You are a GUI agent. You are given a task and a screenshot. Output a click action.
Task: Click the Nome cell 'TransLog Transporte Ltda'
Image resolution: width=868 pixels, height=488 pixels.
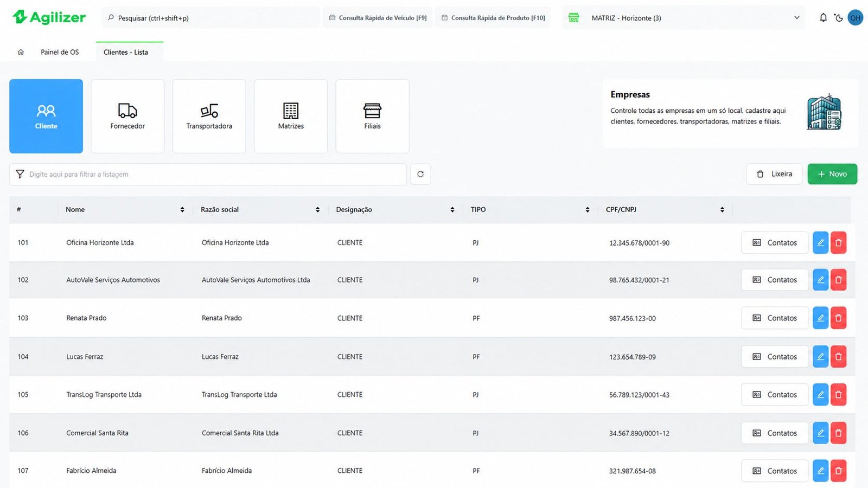(104, 395)
